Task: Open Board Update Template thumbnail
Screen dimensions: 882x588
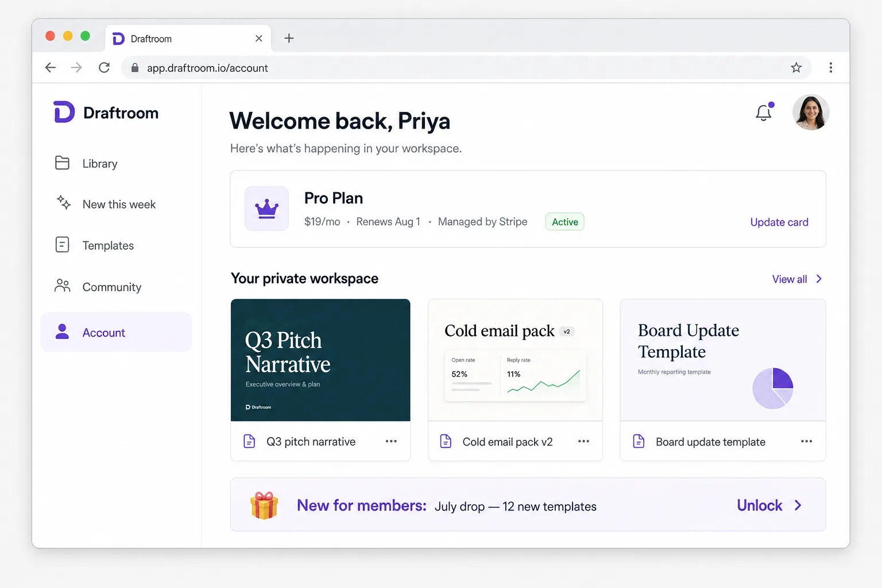Action: point(723,360)
